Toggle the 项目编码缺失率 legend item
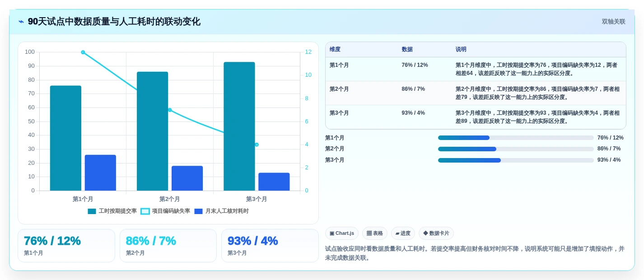644x280 pixels. (165, 211)
